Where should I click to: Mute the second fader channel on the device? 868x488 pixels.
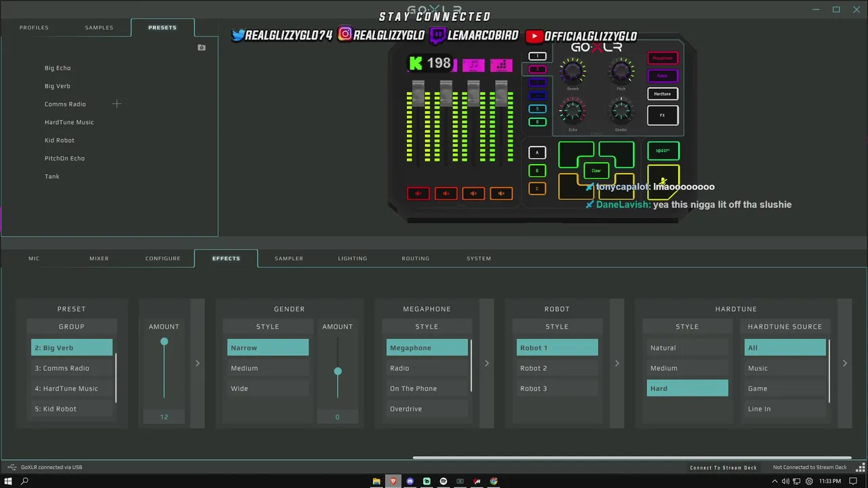click(446, 194)
